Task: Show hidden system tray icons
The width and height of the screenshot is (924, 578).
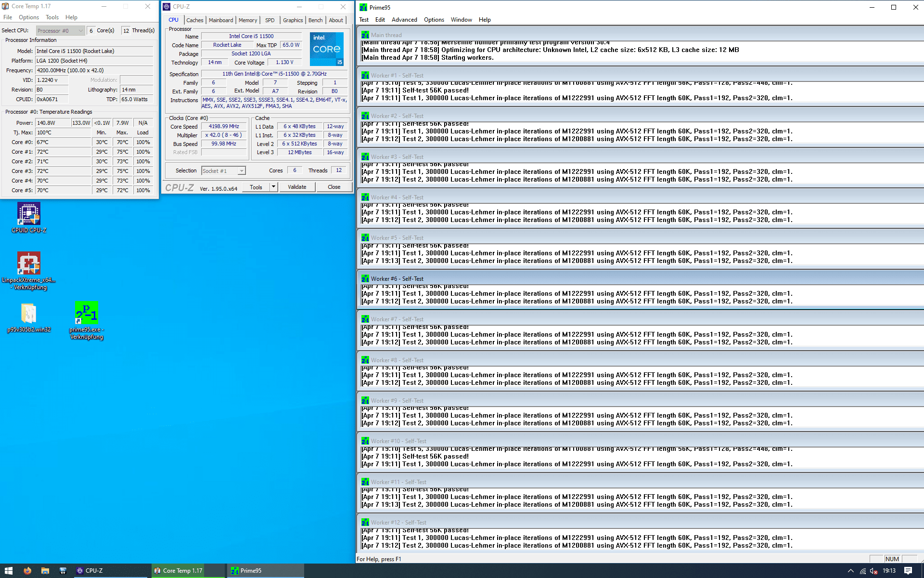Action: (x=850, y=571)
